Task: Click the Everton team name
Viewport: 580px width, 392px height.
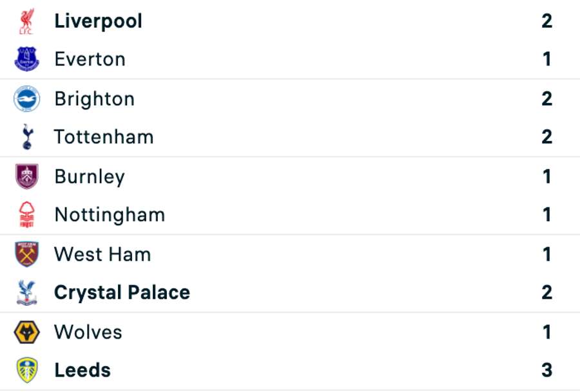Action: pyautogui.click(x=90, y=59)
